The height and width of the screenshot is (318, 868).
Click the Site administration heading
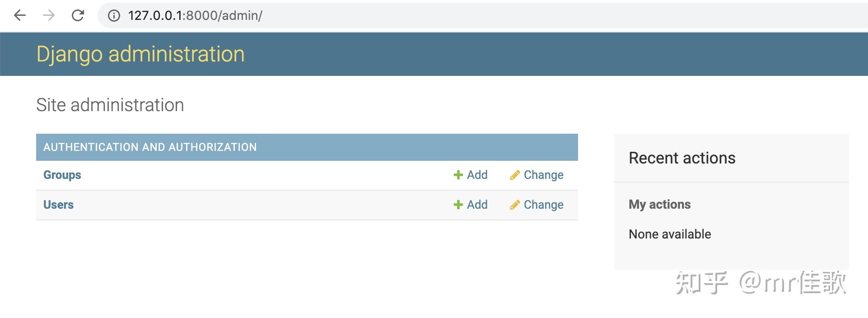click(x=110, y=105)
